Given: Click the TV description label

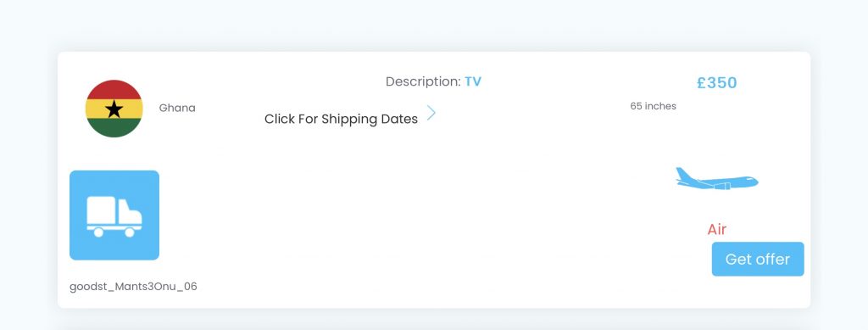Looking at the screenshot, I should click(473, 82).
